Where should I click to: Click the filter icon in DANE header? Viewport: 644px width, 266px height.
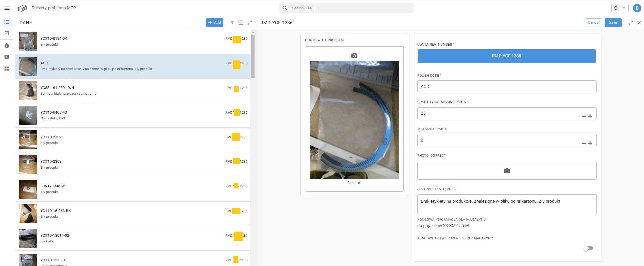tap(232, 23)
